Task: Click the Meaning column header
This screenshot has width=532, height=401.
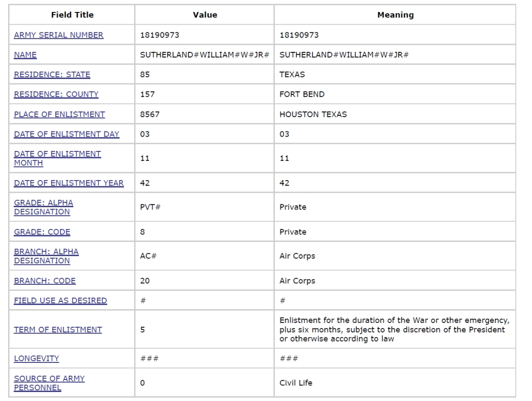Action: 395,15
